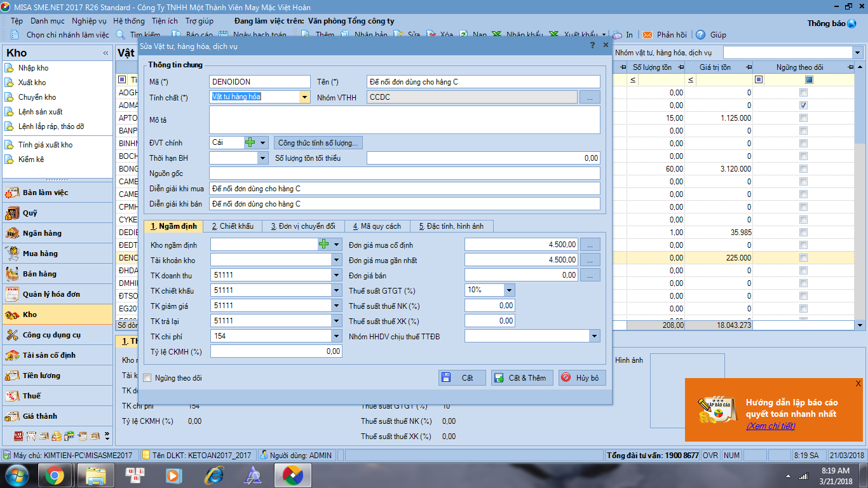Open the Giá thành module
The image size is (868, 488).
tap(57, 416)
